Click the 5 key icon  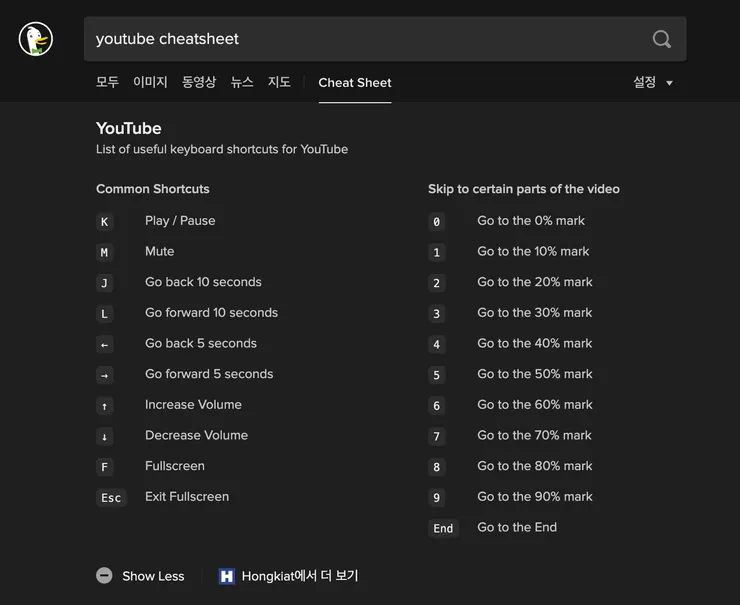437,375
